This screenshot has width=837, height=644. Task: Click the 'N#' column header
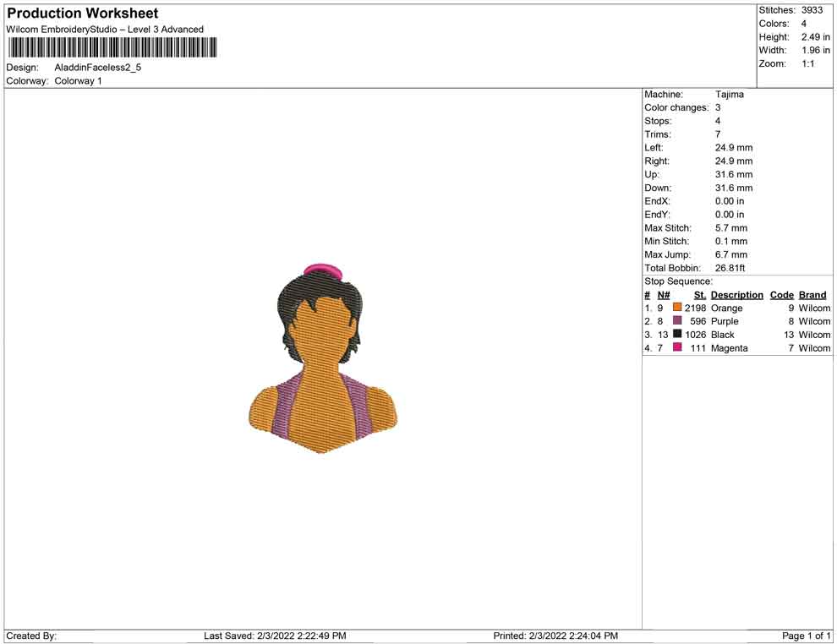(x=664, y=294)
